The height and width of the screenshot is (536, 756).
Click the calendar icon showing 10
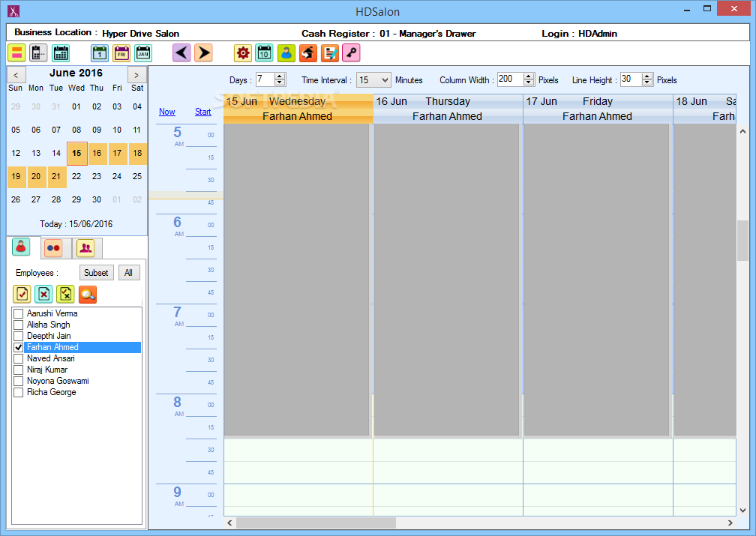(x=264, y=53)
